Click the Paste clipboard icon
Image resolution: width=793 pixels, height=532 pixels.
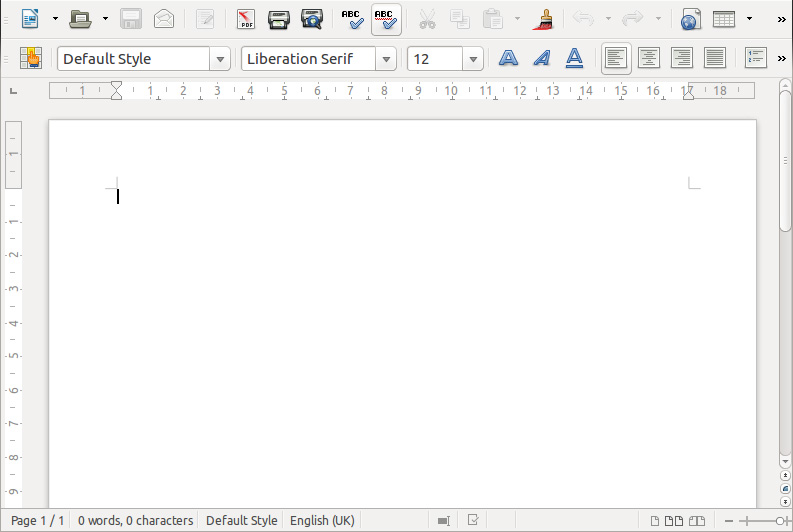coord(493,19)
